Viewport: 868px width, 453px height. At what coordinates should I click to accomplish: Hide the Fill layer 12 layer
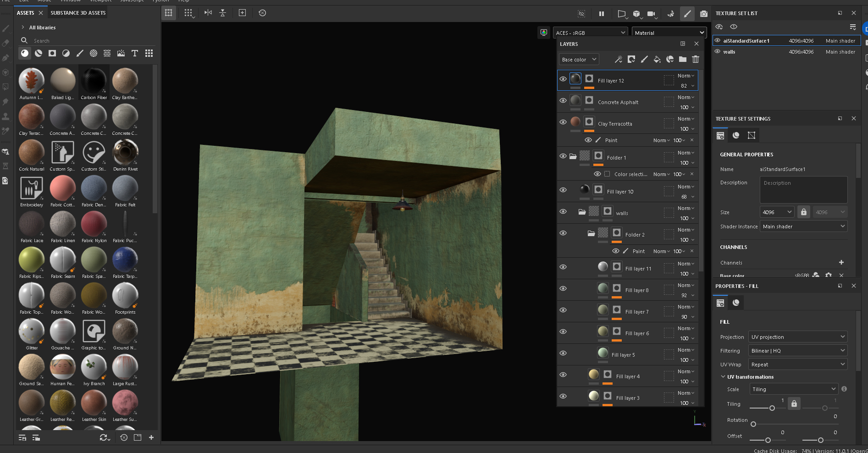[563, 79]
